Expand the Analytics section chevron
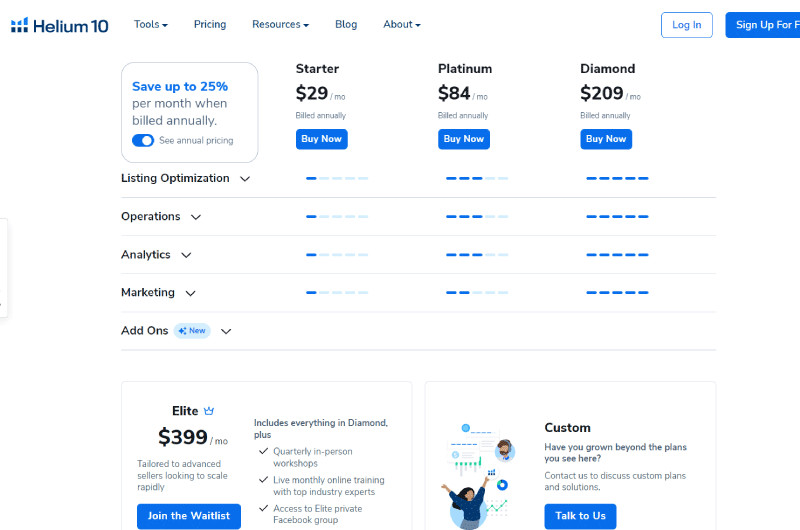The image size is (800, 530). click(186, 255)
